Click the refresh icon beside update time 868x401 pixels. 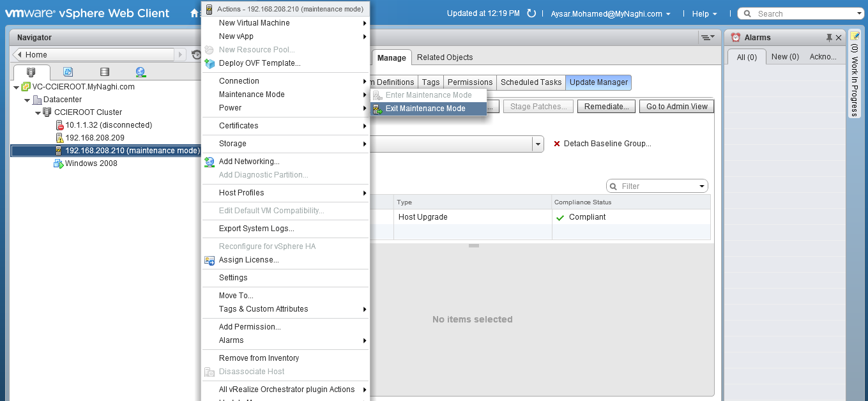531,13
